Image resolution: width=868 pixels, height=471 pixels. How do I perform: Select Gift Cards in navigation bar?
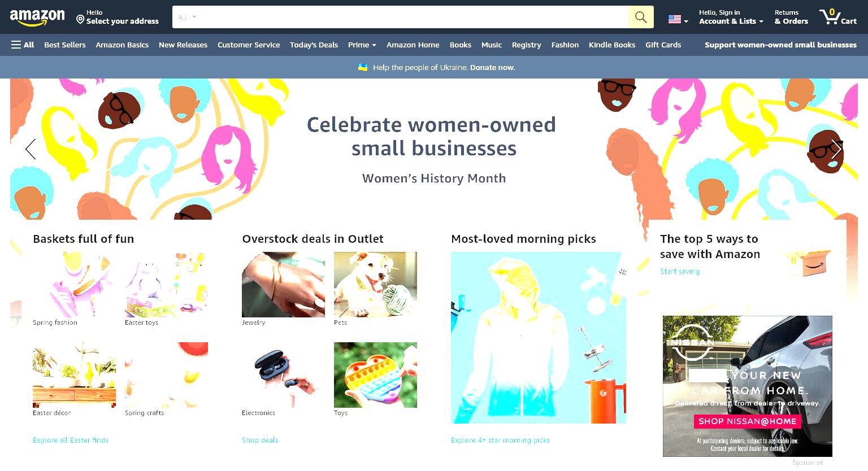point(663,45)
